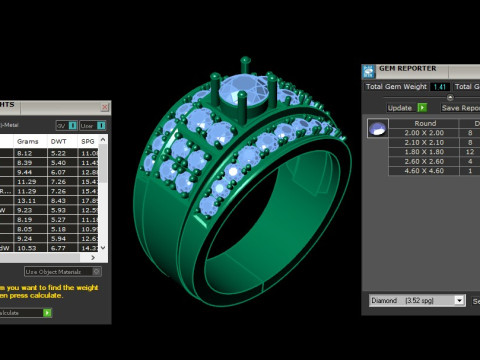Click the Round column header

pyautogui.click(x=424, y=123)
